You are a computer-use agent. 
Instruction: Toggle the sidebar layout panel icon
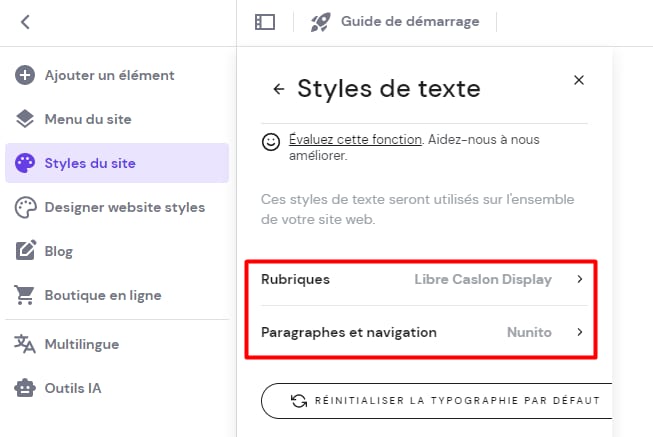pyautogui.click(x=265, y=21)
